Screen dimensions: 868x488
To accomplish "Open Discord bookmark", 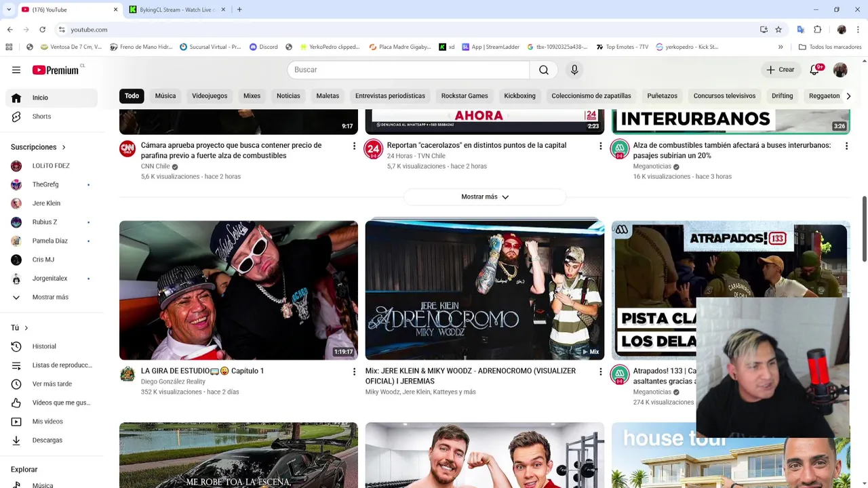I will pyautogui.click(x=263, y=47).
